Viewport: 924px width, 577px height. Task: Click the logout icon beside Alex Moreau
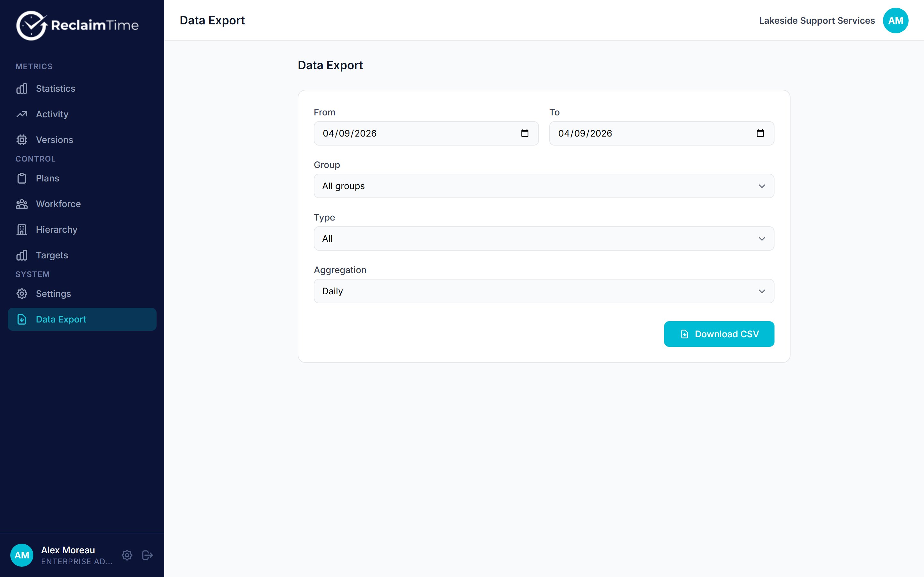[x=147, y=555]
